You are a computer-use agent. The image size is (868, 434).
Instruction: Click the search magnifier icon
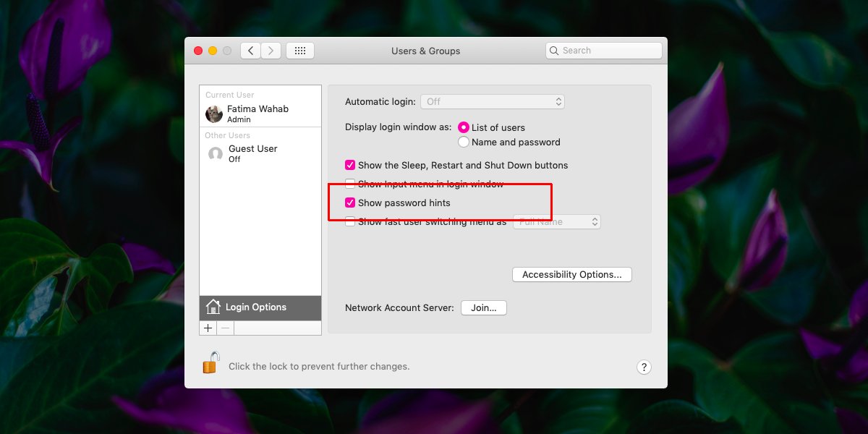(554, 50)
